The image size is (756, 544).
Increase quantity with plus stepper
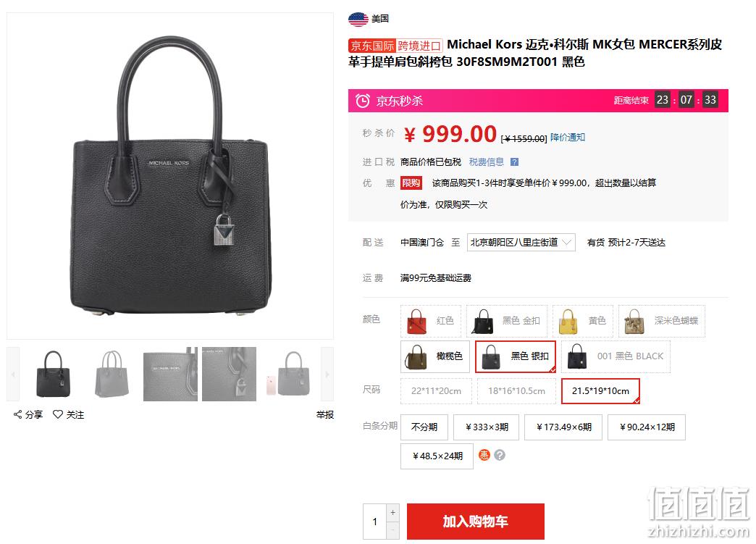[393, 513]
